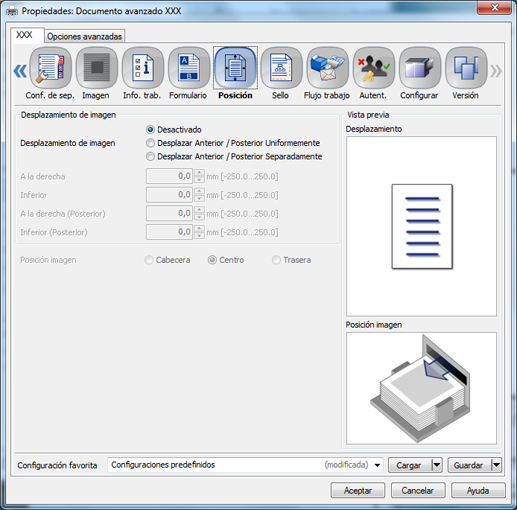Screen dimensions: 517x510
Task: Open the Versión icon
Action: [466, 68]
